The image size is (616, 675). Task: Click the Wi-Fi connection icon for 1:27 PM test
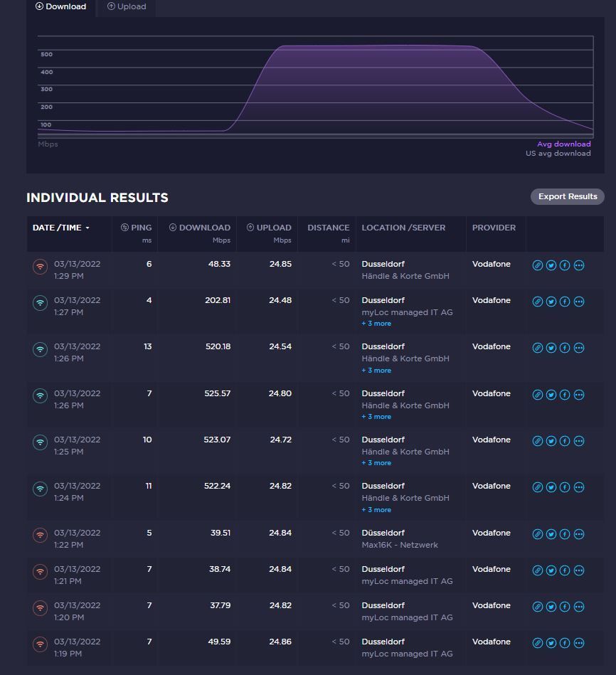click(41, 302)
